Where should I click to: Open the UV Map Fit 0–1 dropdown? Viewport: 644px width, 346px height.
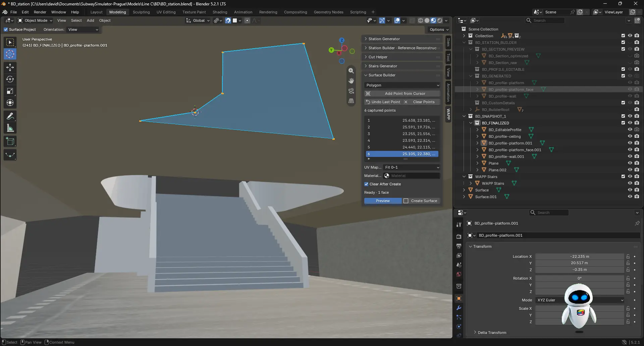(x=412, y=167)
